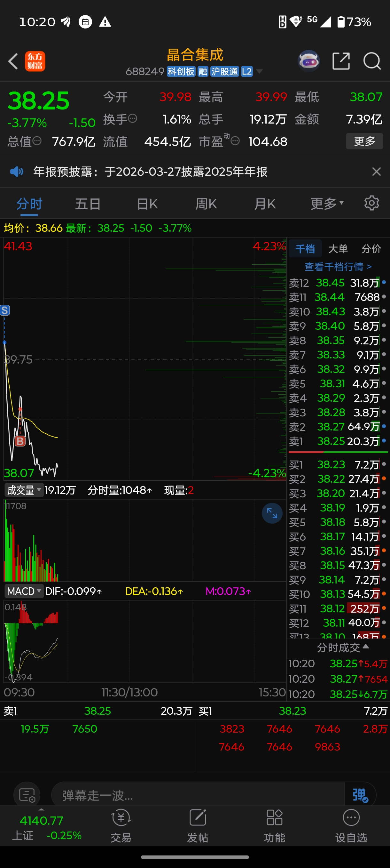390x868 pixels.
Task: Select 买5 38.18 order row
Action: point(338,522)
